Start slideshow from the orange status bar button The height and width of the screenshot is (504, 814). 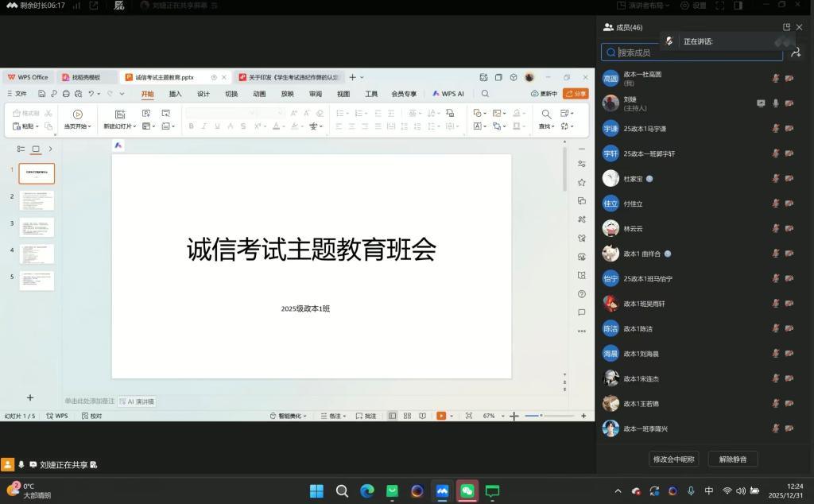coord(441,416)
